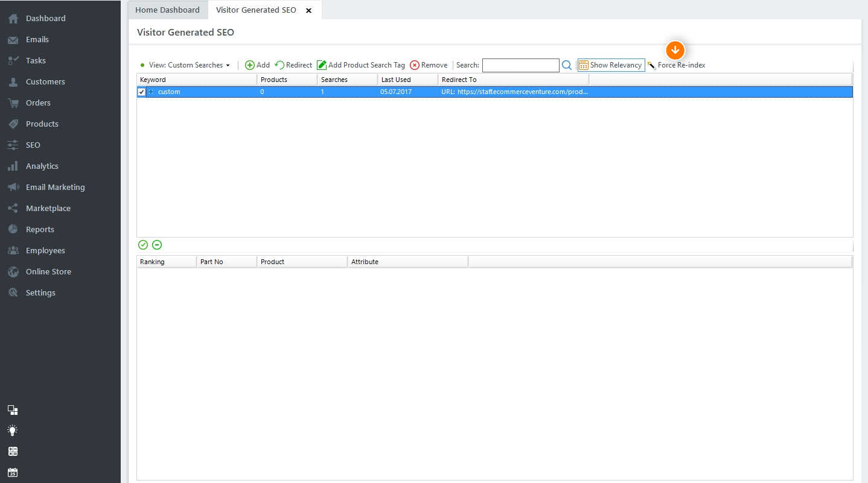The width and height of the screenshot is (868, 483).
Task: Click Force Re-index
Action: 677,65
